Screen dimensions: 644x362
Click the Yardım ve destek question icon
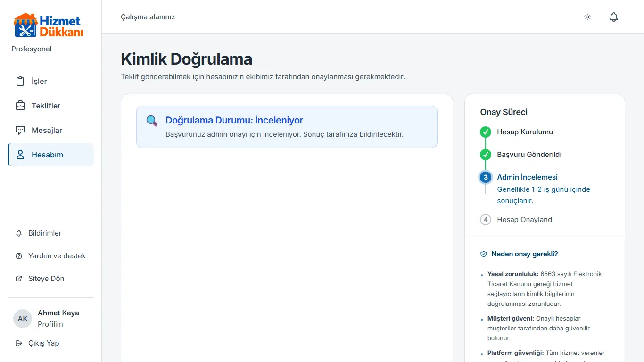click(19, 256)
